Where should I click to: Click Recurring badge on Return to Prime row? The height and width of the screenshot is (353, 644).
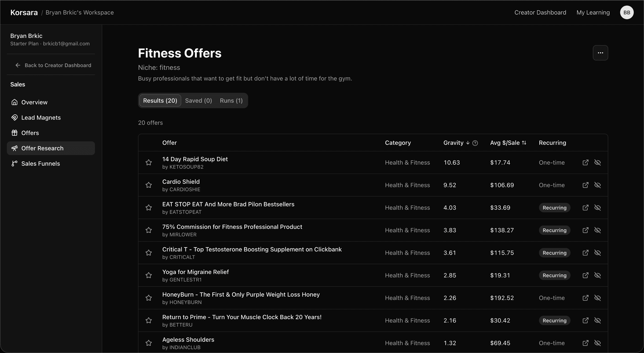point(554,320)
